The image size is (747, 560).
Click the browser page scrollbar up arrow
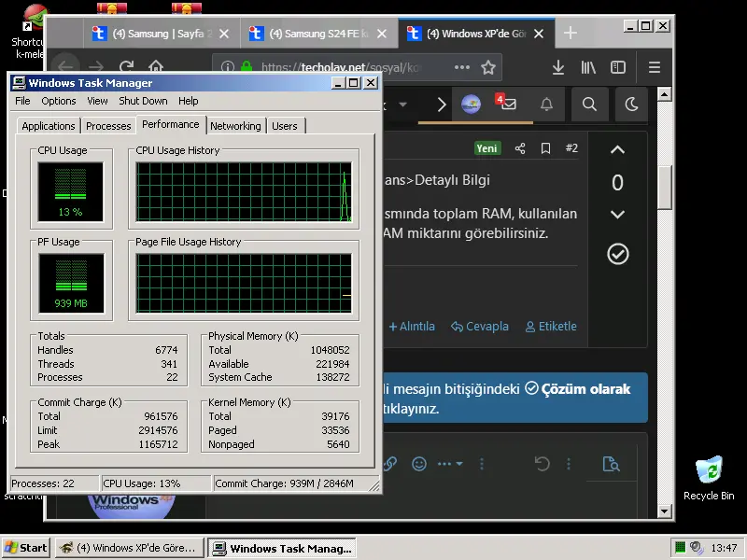coord(665,94)
